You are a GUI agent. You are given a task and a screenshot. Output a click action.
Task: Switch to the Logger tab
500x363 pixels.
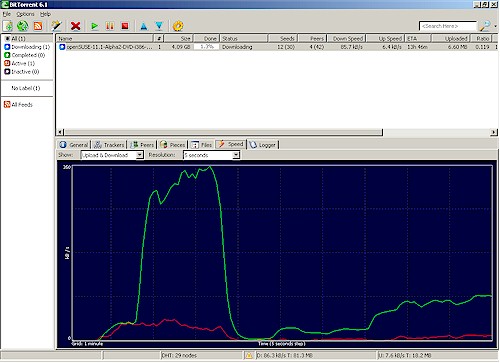pos(263,145)
